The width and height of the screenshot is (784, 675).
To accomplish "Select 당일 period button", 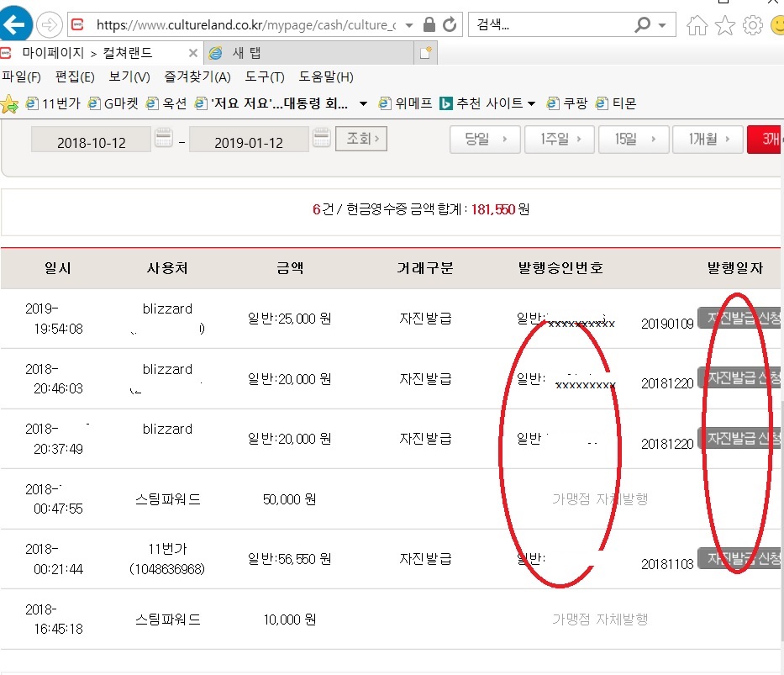I will coord(485,139).
